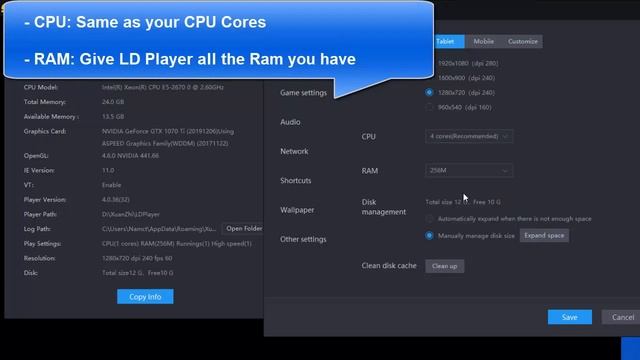
Task: Click the Player Path D:\XuanZhi\LDPlayer text
Action: (131, 214)
